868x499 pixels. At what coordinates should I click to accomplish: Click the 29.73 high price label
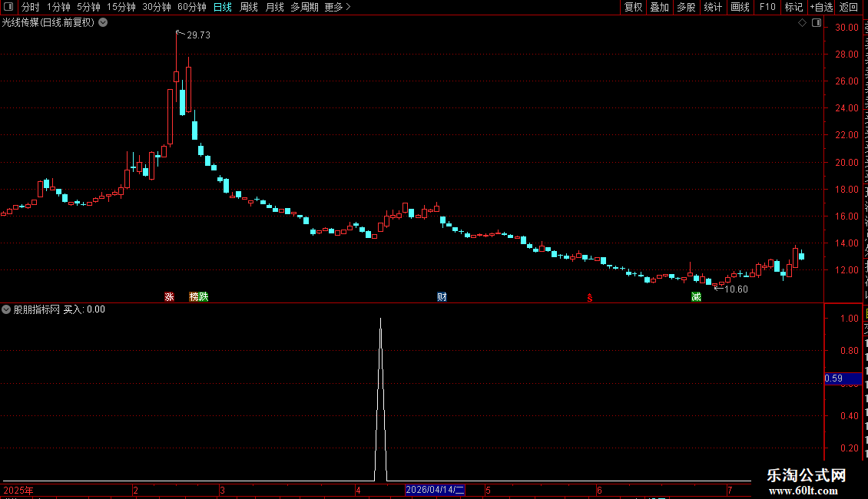[x=198, y=35]
